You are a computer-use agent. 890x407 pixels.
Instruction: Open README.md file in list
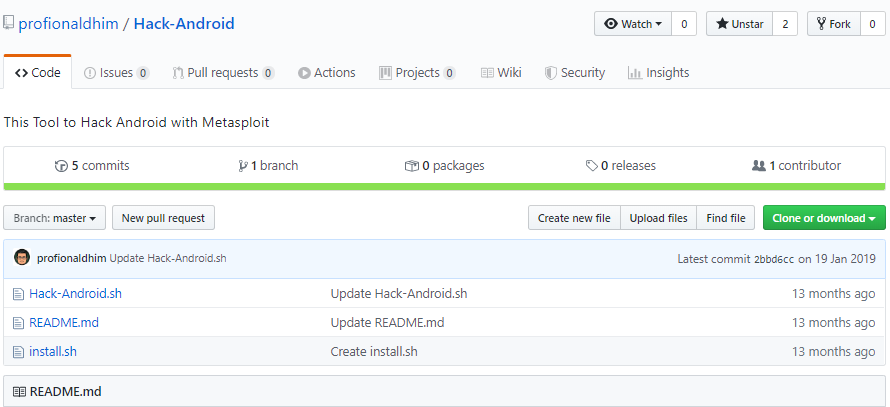[x=64, y=323]
